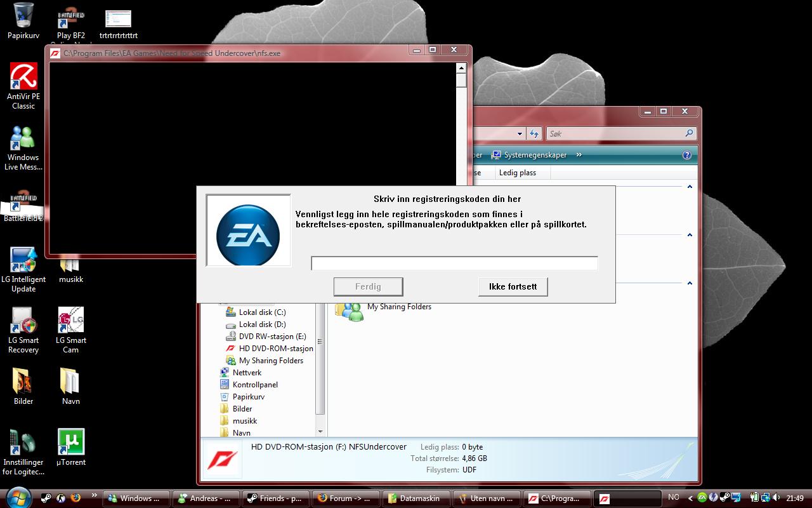Select Bilder in navigation tree
The image size is (812, 508).
pyautogui.click(x=236, y=409)
